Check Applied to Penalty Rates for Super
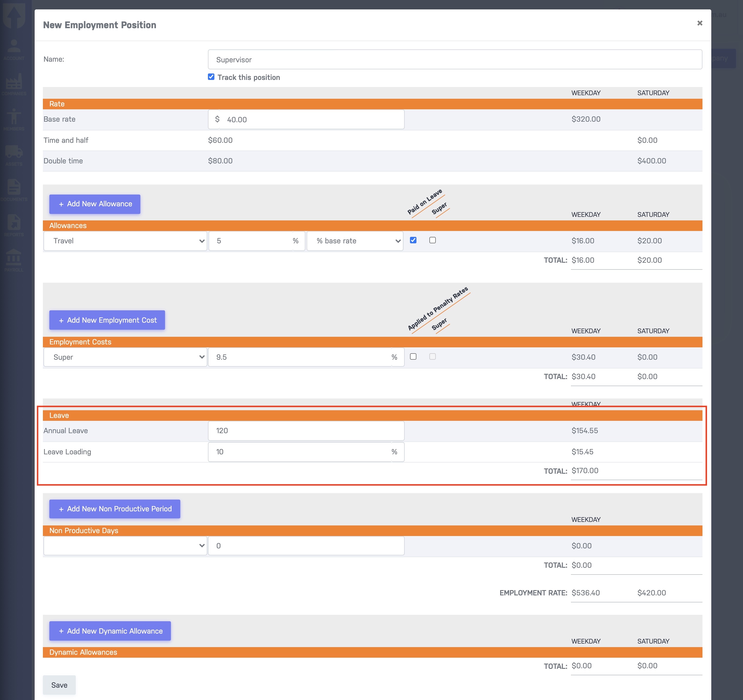Screen dimensions: 743x700 point(413,356)
